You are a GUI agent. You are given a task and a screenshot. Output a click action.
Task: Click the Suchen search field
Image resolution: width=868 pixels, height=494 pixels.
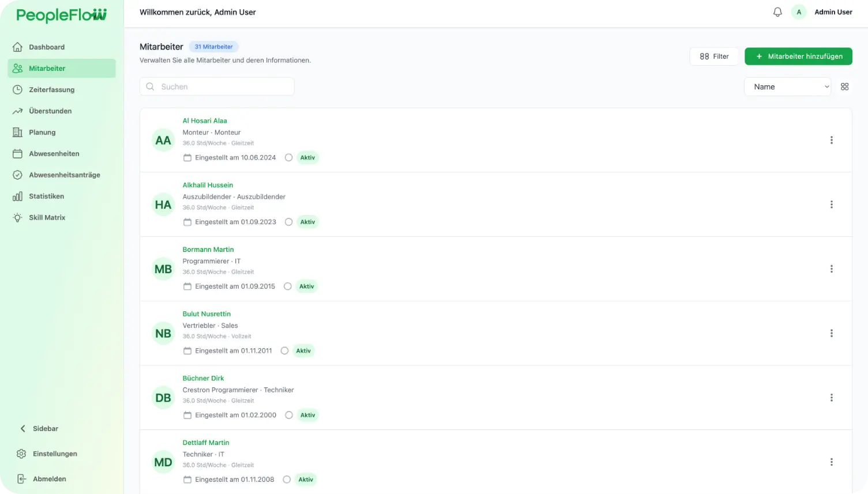(x=217, y=86)
